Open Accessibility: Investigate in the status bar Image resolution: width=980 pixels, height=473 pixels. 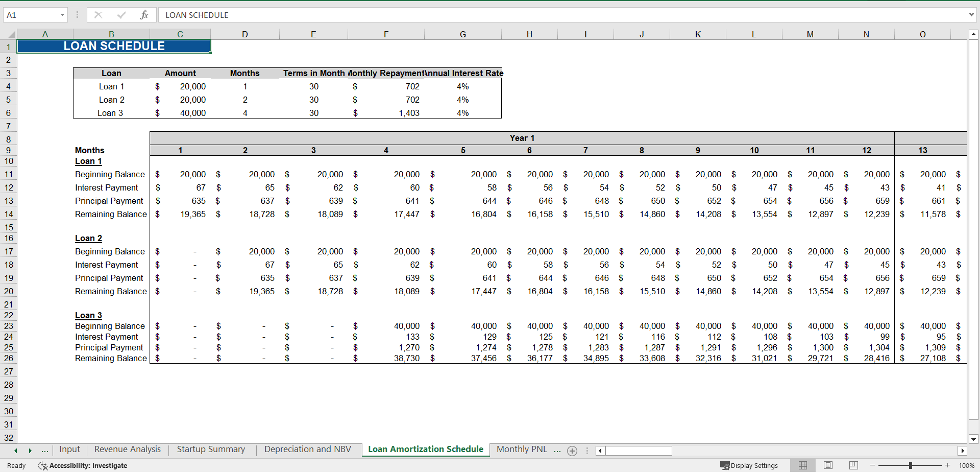pyautogui.click(x=82, y=465)
